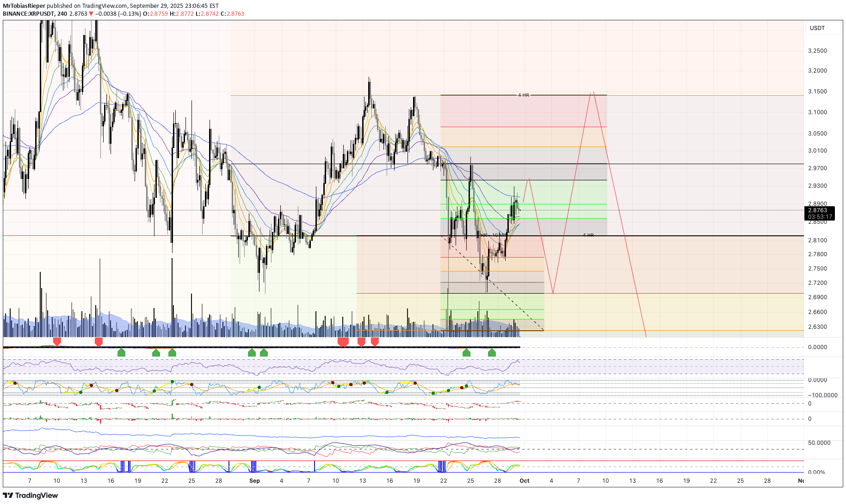Click the leftmost red down-arrow signal marker
The image size is (846, 504).
click(57, 342)
